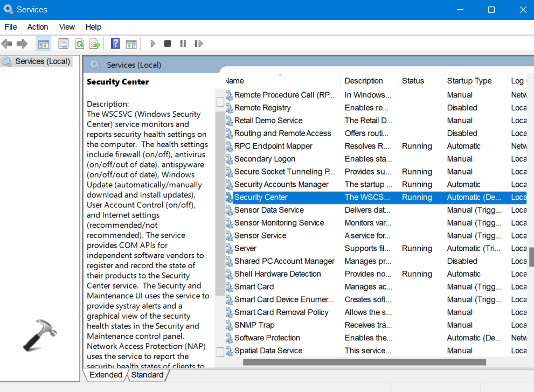Open the View menu

[x=67, y=27]
